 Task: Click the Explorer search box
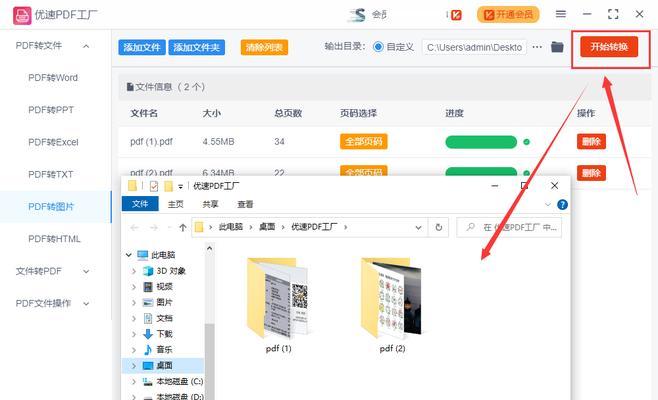click(509, 227)
